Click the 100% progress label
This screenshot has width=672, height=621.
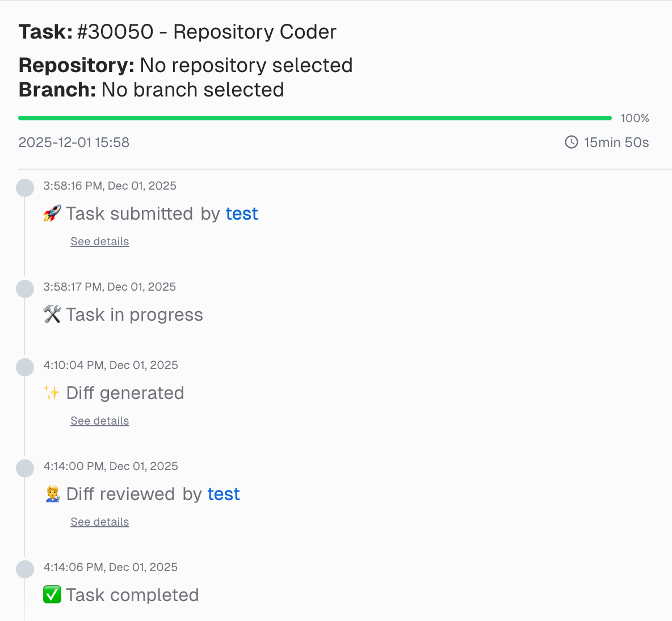[x=635, y=118]
